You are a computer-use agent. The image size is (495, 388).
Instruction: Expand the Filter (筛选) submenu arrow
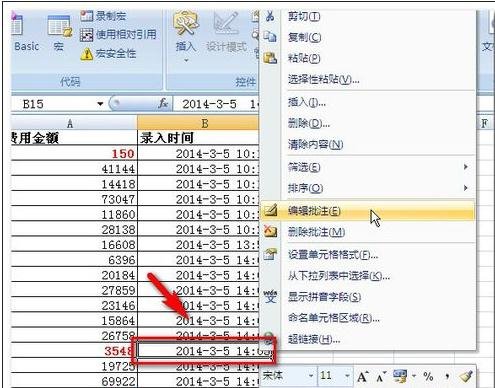pyautogui.click(x=466, y=167)
